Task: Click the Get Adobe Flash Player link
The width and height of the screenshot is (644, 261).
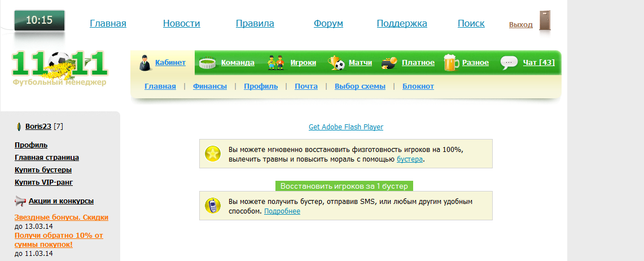Action: pyautogui.click(x=345, y=127)
